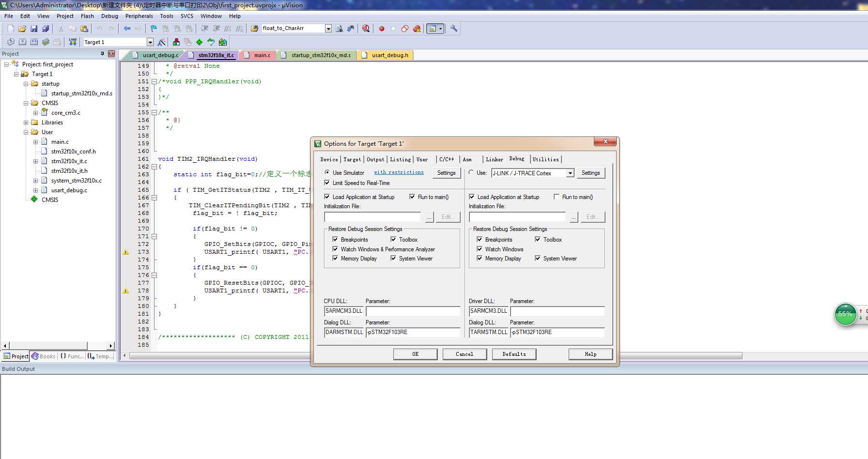Screen dimensions: 868x459
Task: Open the Flash menu
Action: pyautogui.click(x=87, y=16)
